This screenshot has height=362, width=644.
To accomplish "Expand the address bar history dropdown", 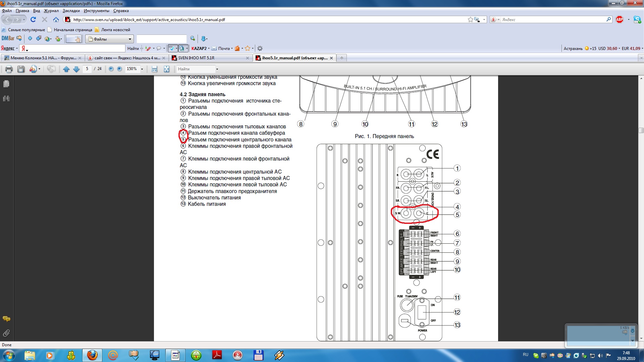I will 484,19.
